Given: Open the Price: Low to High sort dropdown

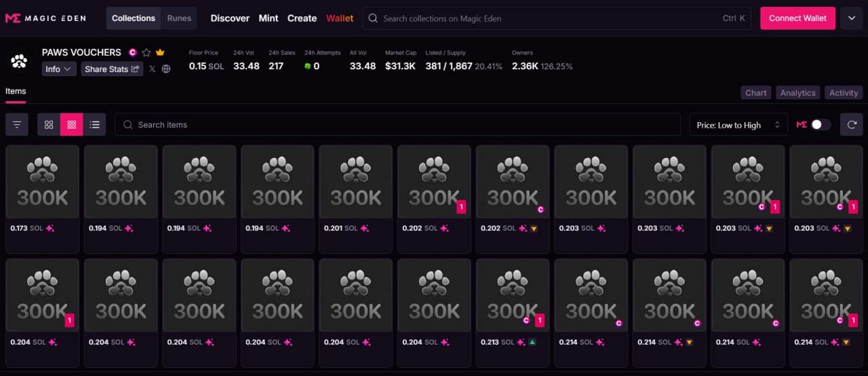Looking at the screenshot, I should coord(738,125).
